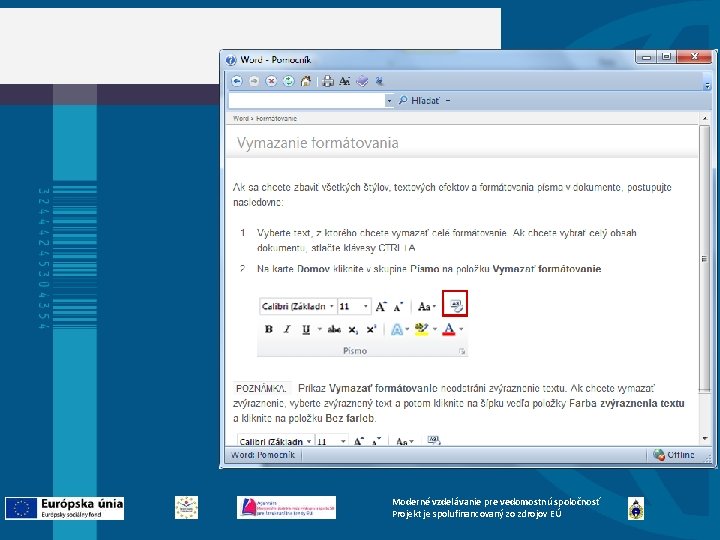Toggle Underline in the Písmo group
The width and height of the screenshot is (720, 540).
pos(306,329)
